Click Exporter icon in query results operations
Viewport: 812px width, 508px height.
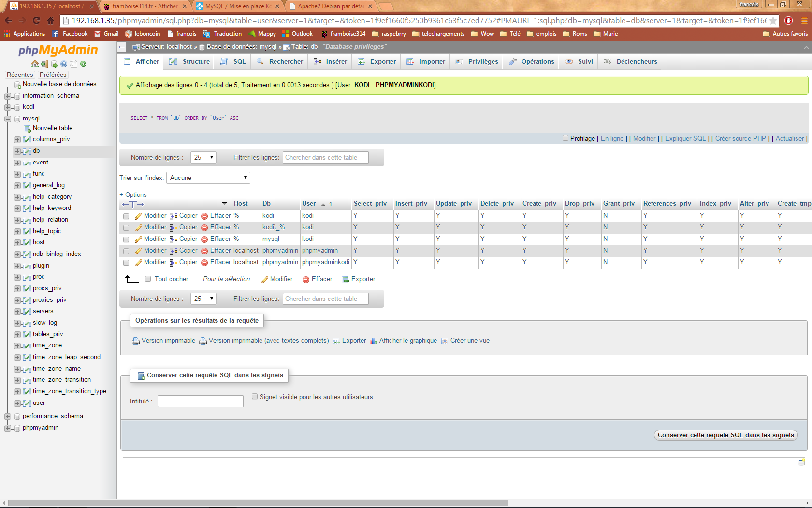coord(337,341)
